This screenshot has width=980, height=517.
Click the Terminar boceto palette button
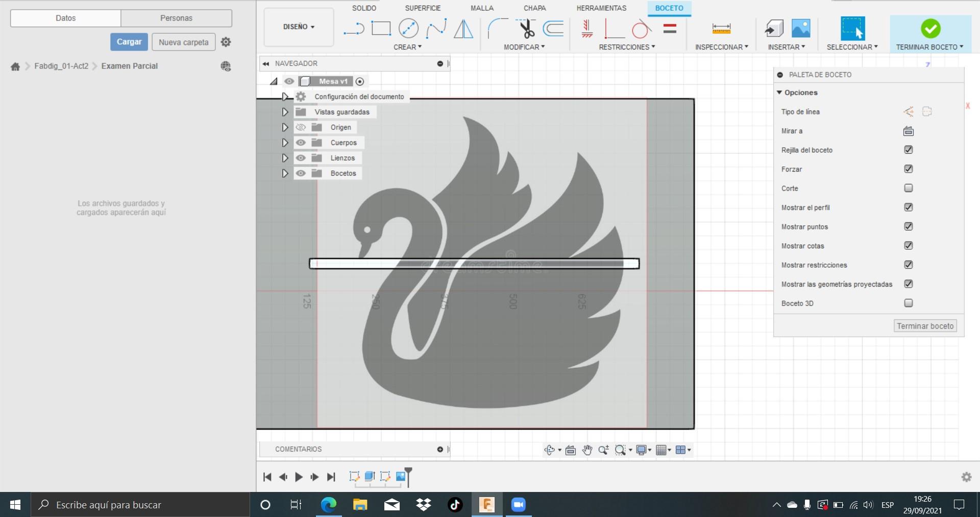[x=925, y=326]
